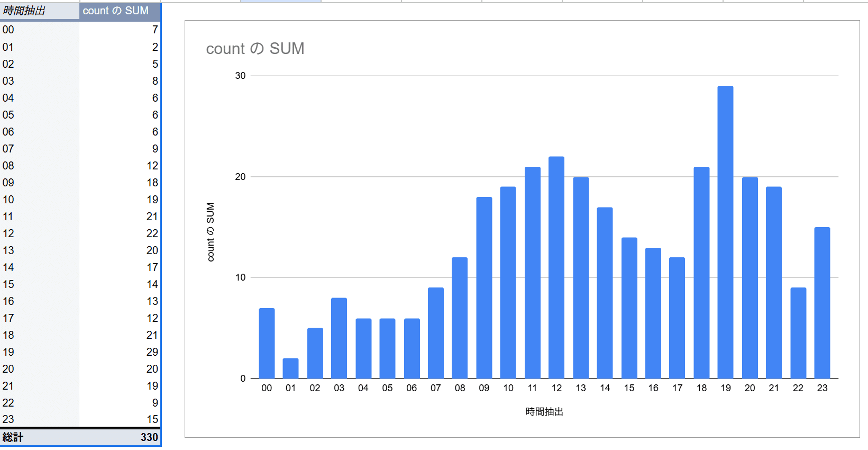Image resolution: width=868 pixels, height=450 pixels.
Task: Click the 時間抽出 horizontal axis title under chart
Action: pos(544,411)
